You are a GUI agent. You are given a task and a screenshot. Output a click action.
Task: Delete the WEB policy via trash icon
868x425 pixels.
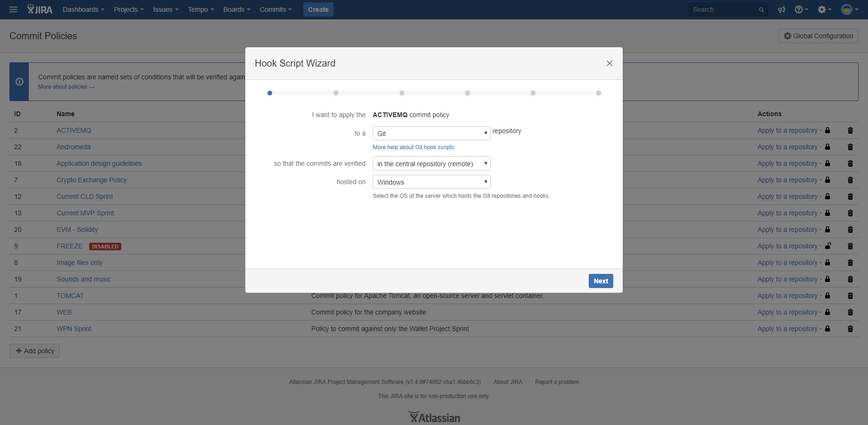[x=850, y=312]
